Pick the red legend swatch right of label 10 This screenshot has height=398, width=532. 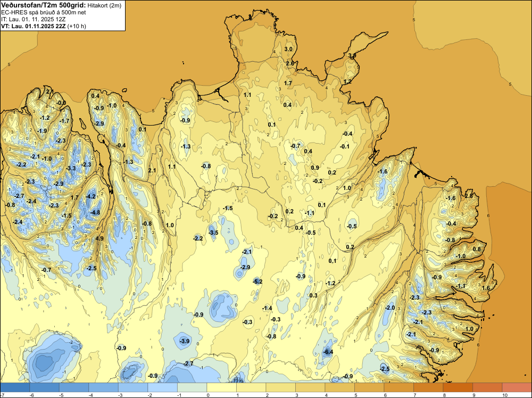(517, 387)
